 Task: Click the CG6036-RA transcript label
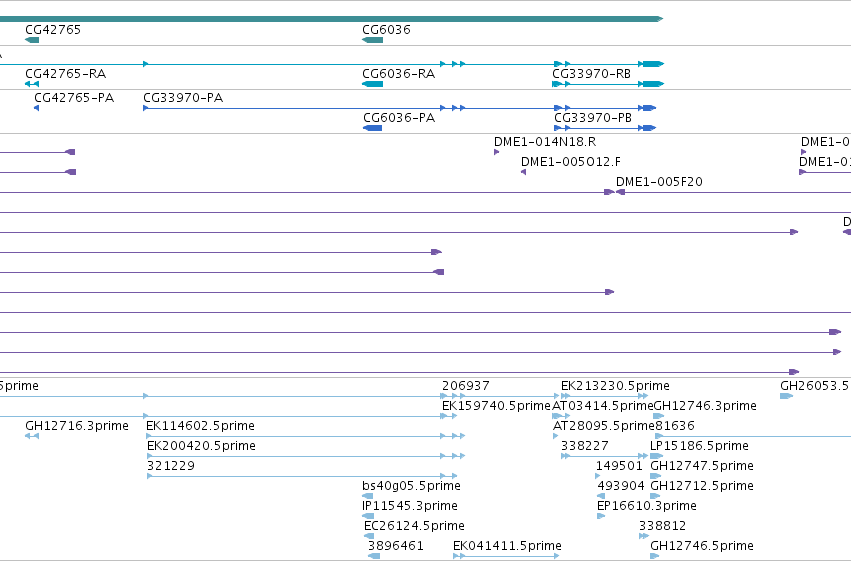click(398, 74)
